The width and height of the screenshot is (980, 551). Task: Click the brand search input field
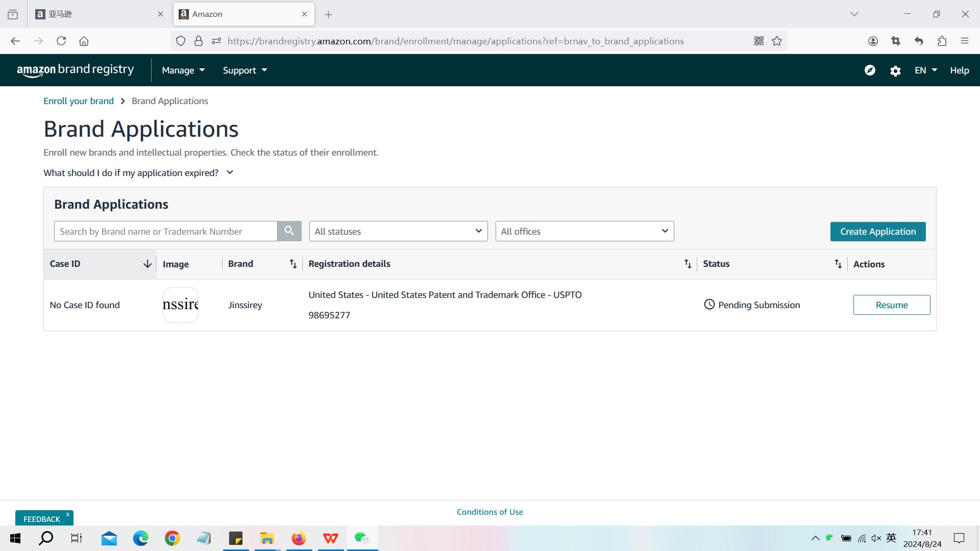(x=166, y=231)
